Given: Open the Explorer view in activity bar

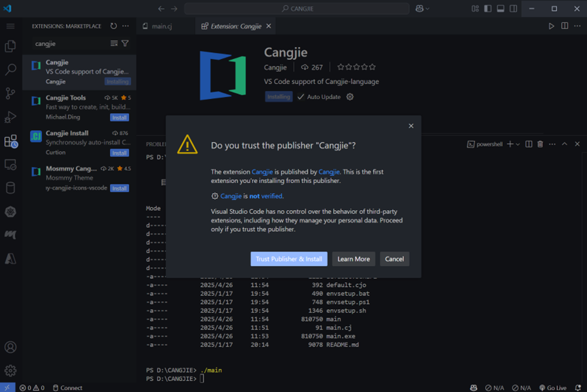Looking at the screenshot, I should point(10,46).
